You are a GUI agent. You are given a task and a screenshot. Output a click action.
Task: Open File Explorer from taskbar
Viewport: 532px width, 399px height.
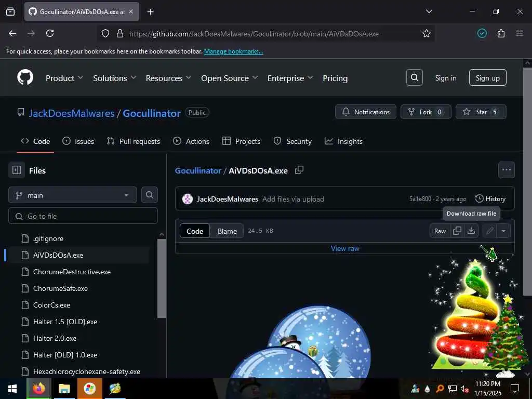tap(64, 389)
